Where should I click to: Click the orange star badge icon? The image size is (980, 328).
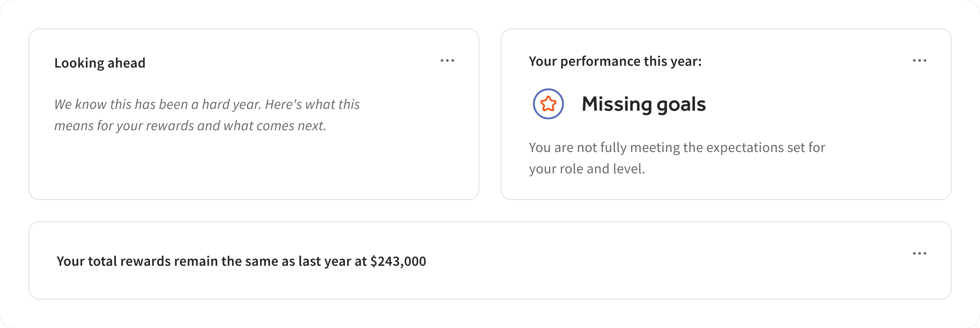(x=549, y=104)
